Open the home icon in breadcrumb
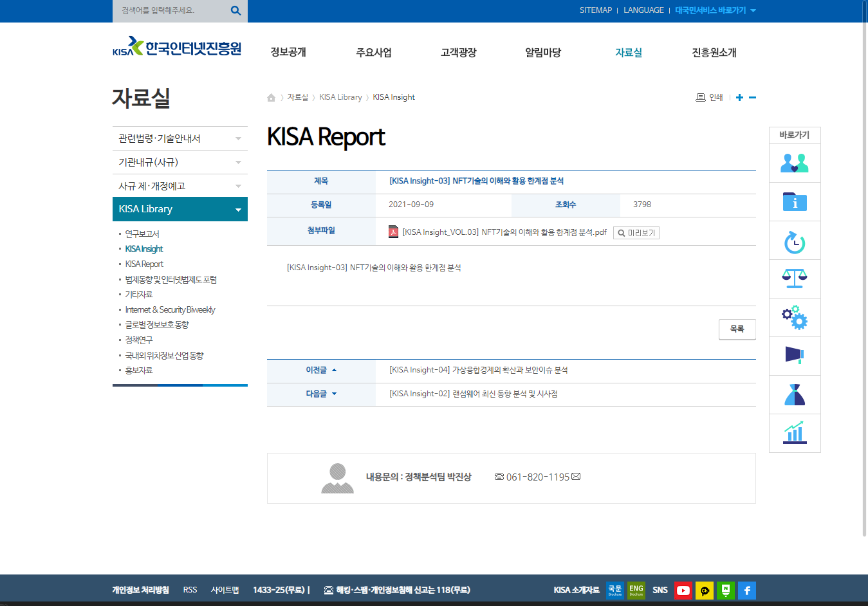The width and height of the screenshot is (868, 606). (272, 98)
